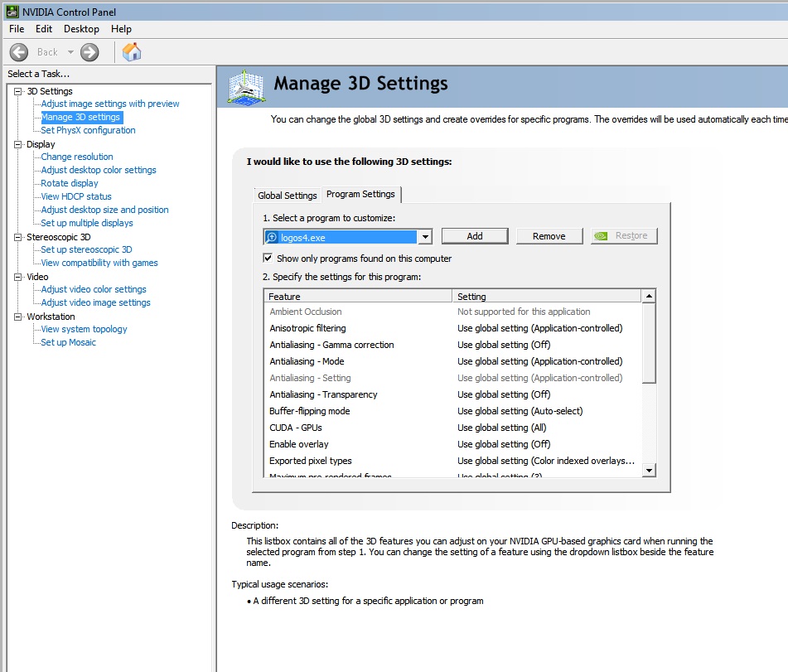Click the Use global setting (All) value
This screenshot has width=788, height=672.
501,428
